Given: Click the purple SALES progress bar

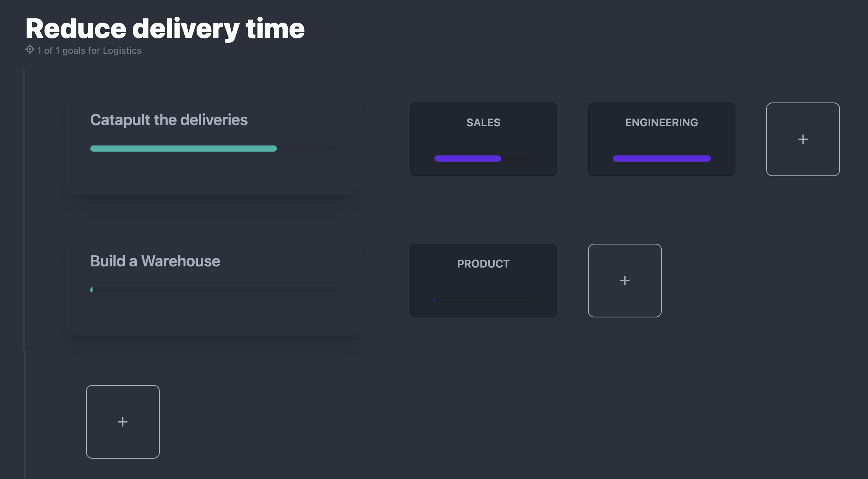Looking at the screenshot, I should 467,159.
